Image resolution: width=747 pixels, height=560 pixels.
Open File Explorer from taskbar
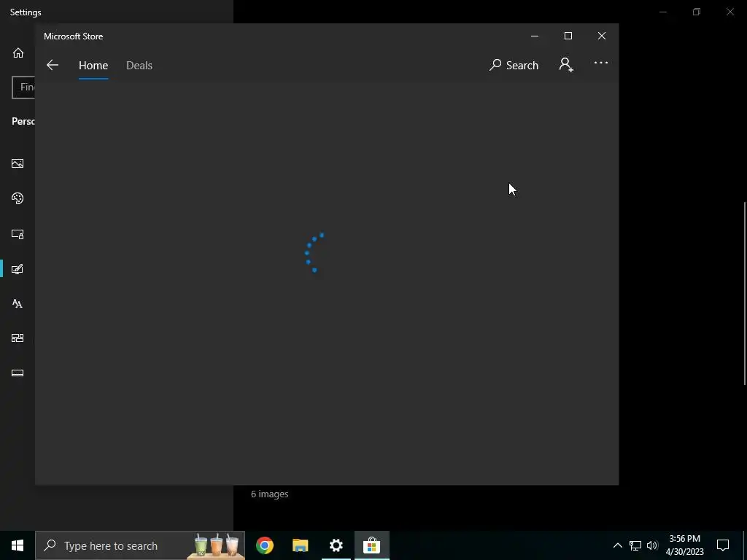pos(300,545)
